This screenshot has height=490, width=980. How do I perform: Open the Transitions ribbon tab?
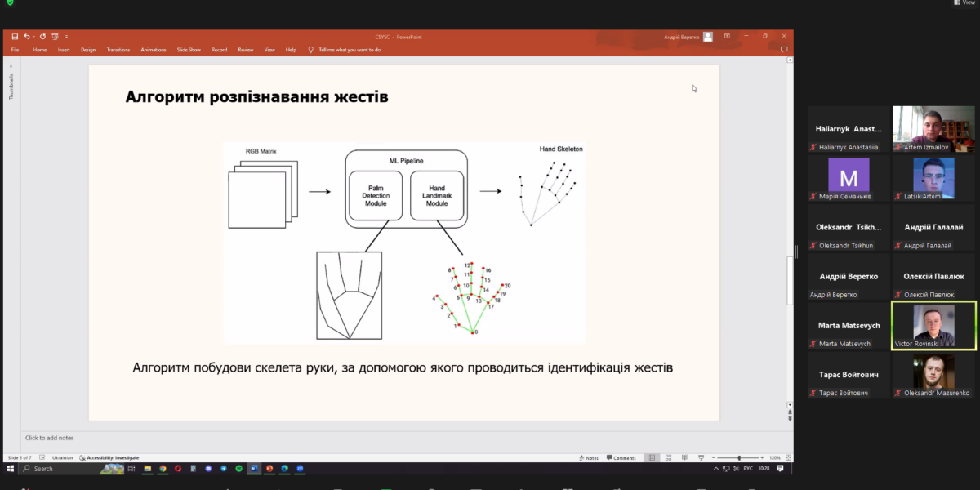click(118, 50)
